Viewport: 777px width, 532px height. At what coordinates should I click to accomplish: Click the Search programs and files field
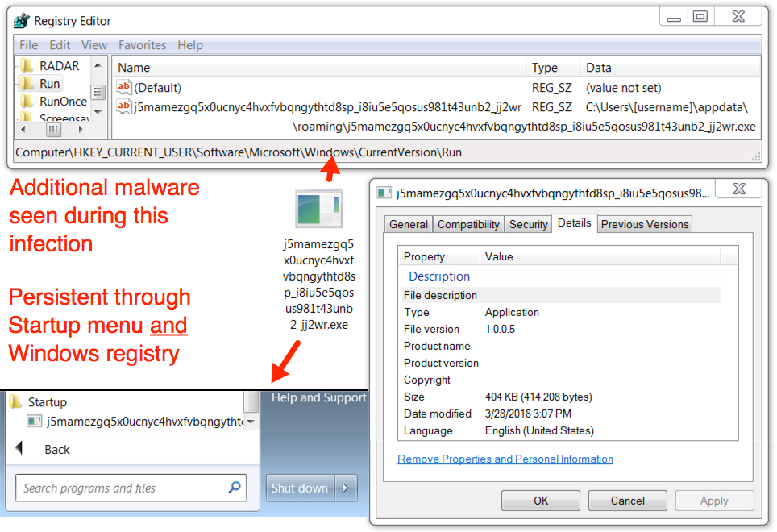tap(131, 488)
